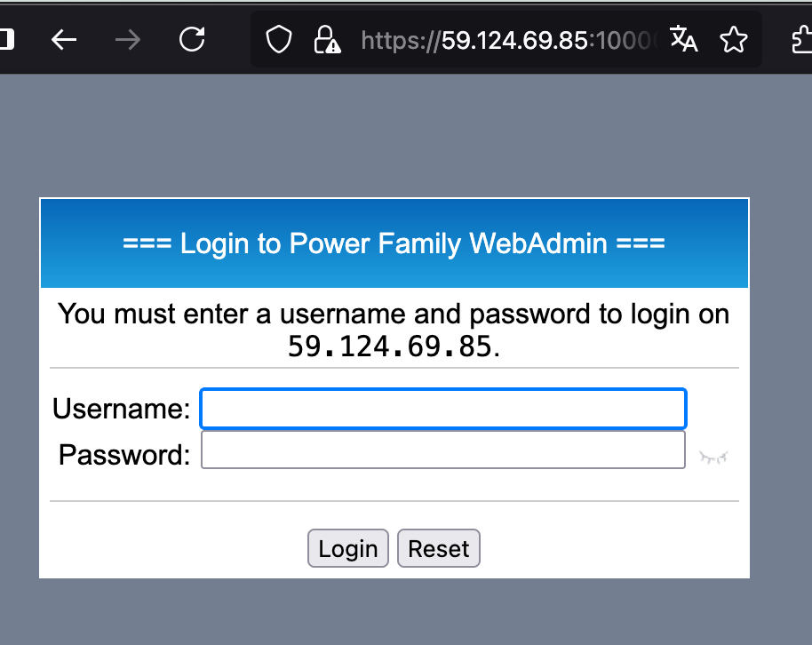
Task: Reload the current page
Action: pos(192,39)
